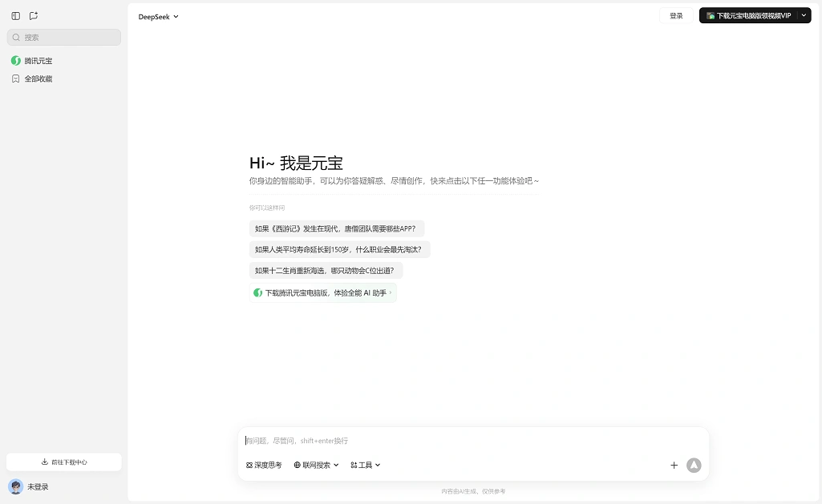This screenshot has height=504, width=822.
Task: Open the 下载腾讯元宝电脑版 promo link
Action: tap(322, 292)
